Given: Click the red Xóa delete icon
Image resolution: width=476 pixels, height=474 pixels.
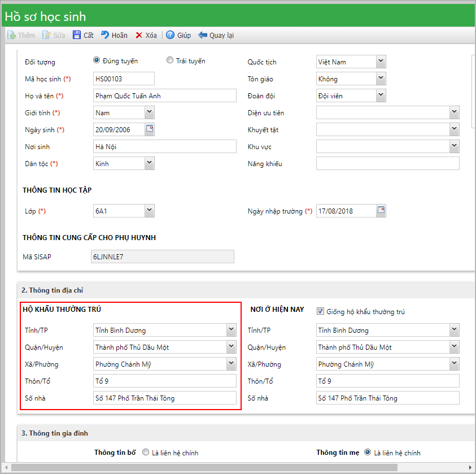Looking at the screenshot, I should coord(139,35).
